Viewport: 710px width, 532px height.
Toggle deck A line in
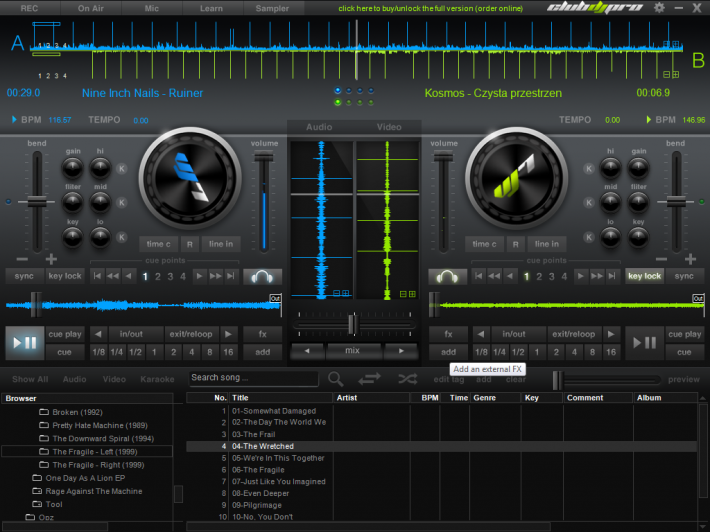(x=221, y=244)
